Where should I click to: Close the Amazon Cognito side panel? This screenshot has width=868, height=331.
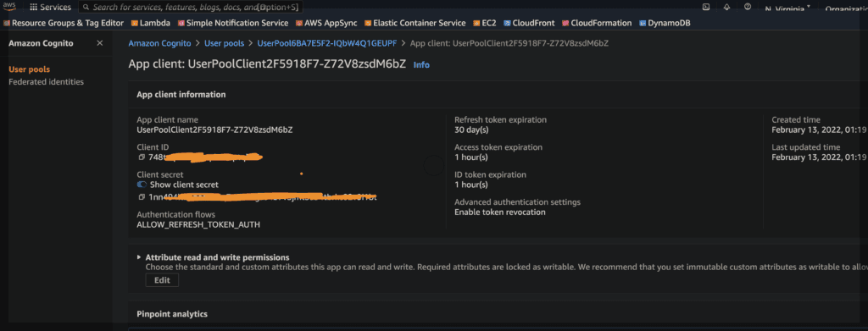[x=100, y=43]
